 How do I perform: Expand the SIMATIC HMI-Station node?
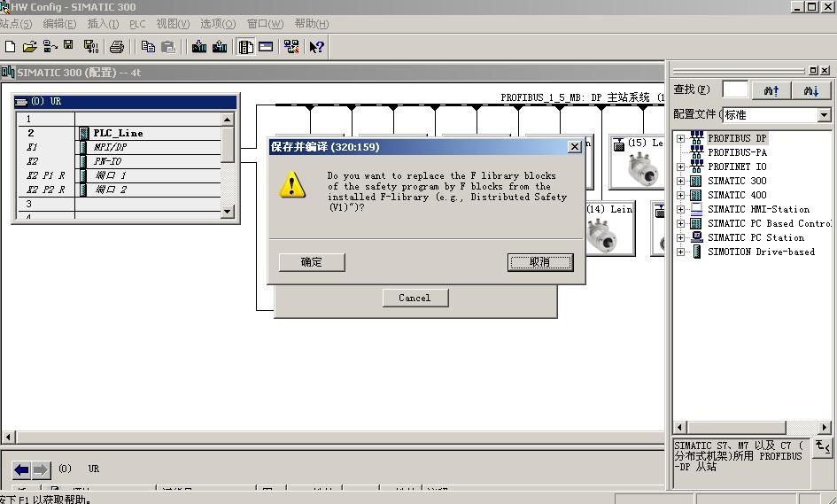pyautogui.click(x=680, y=209)
